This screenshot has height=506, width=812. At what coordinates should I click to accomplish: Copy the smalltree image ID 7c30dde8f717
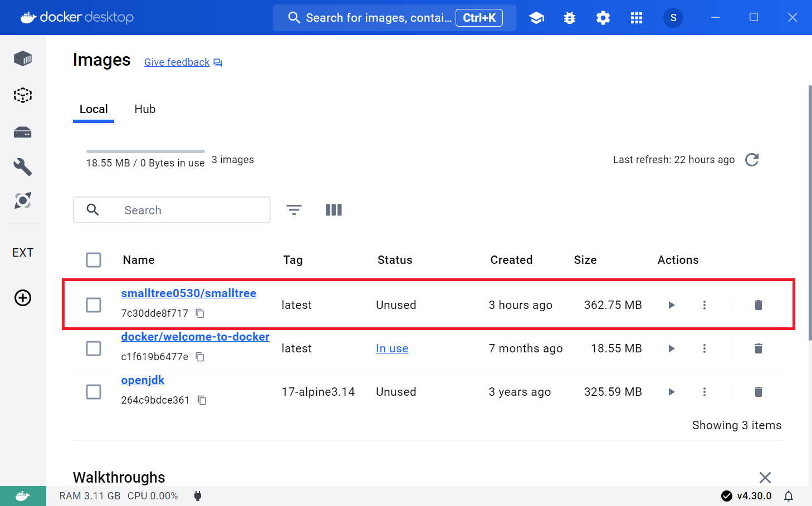(200, 313)
